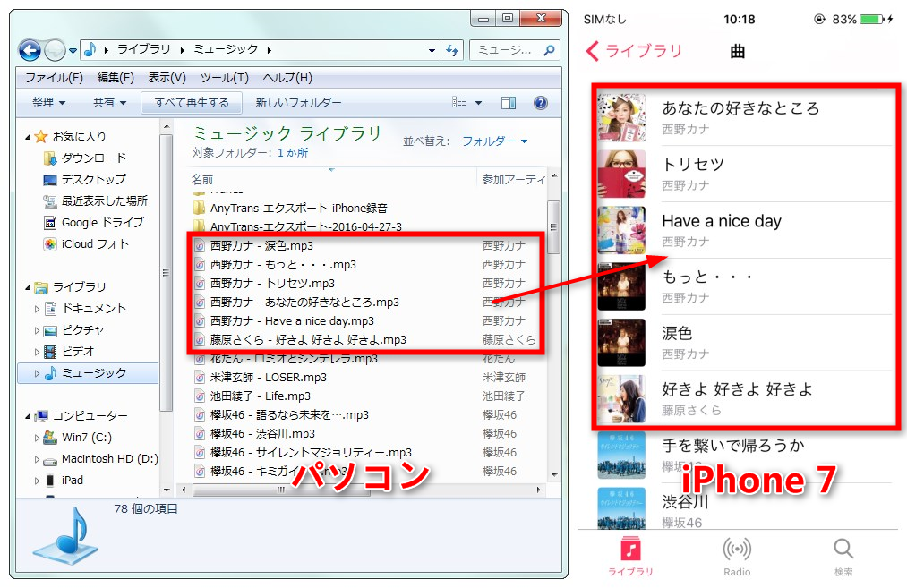Click the blue help question mark icon
Screen dimensions: 907x588
[541, 103]
